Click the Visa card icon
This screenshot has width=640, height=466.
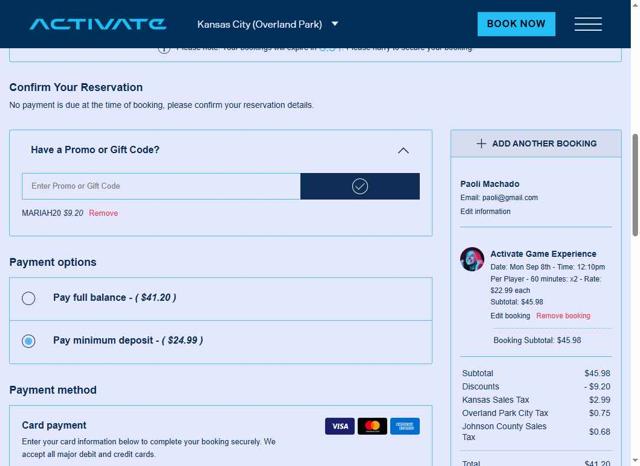pyautogui.click(x=340, y=426)
